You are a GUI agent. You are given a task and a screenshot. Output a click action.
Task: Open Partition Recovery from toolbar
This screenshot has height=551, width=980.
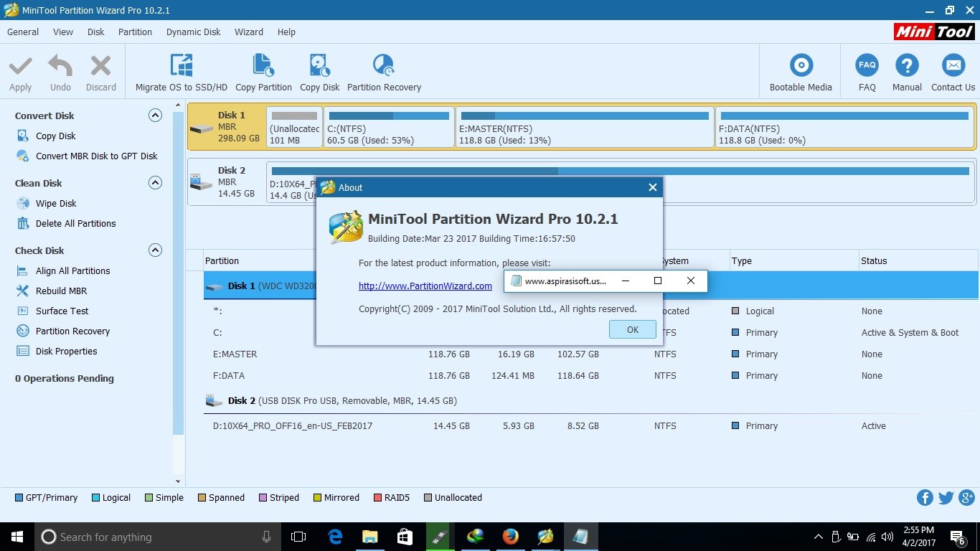pyautogui.click(x=384, y=72)
